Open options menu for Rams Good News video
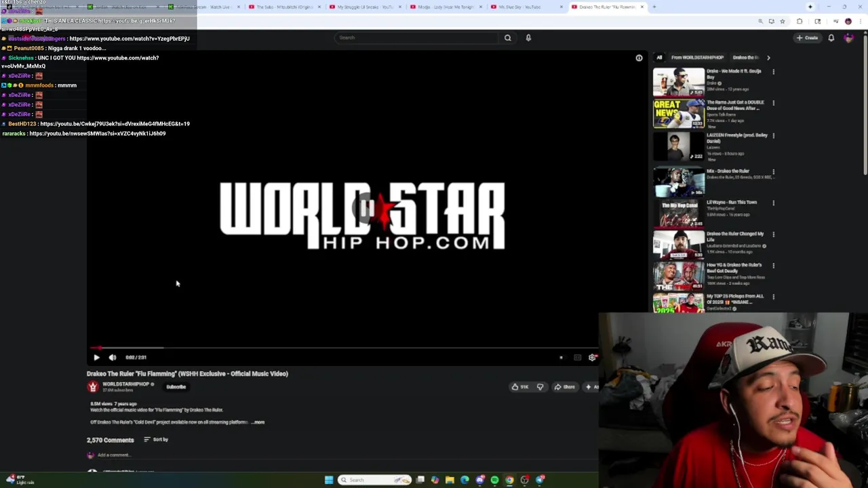 point(773,103)
